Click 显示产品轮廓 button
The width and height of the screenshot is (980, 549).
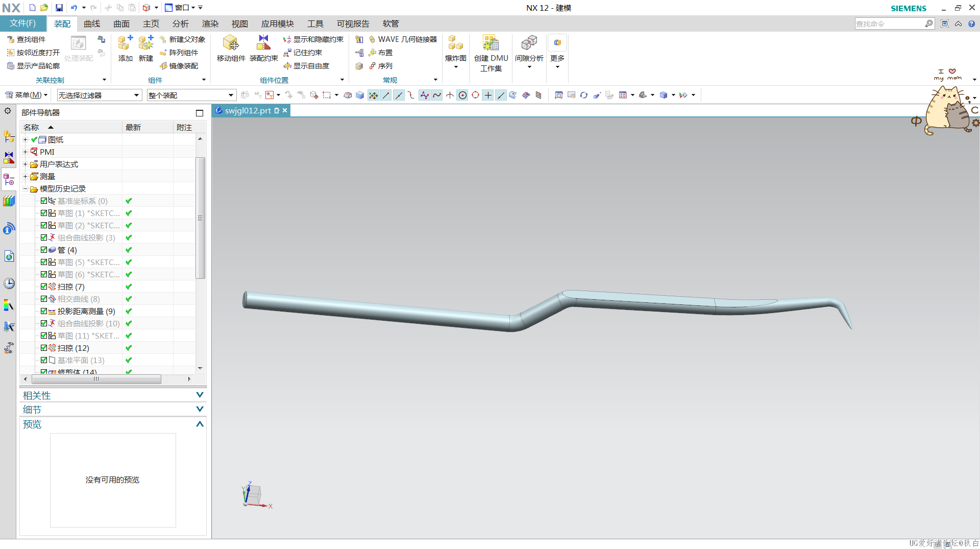tap(33, 66)
